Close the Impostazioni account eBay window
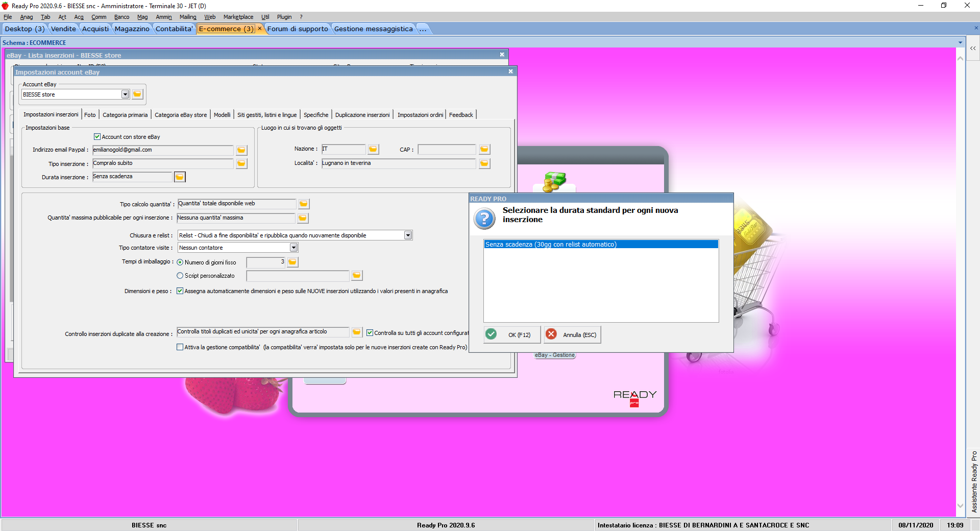980x531 pixels. click(x=510, y=71)
